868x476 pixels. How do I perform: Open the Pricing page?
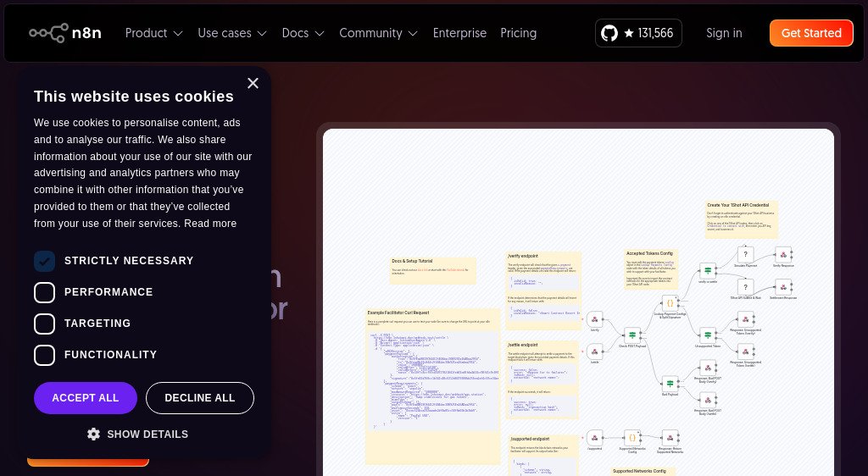click(x=518, y=33)
